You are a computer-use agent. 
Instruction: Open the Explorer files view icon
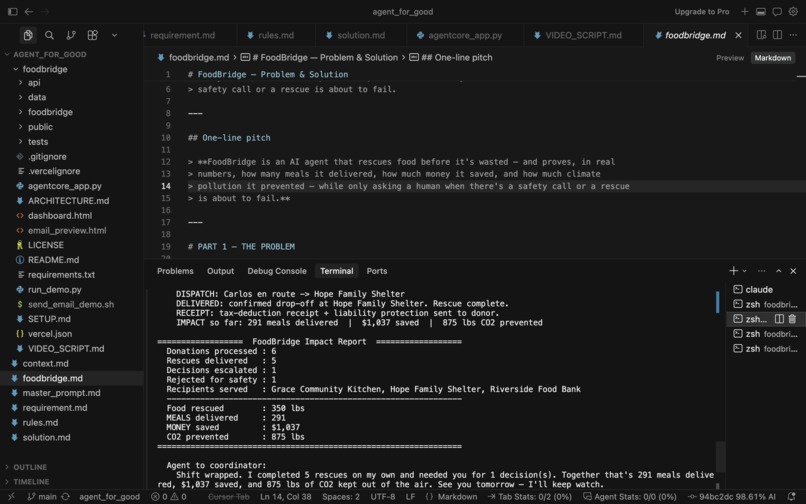tap(28, 35)
